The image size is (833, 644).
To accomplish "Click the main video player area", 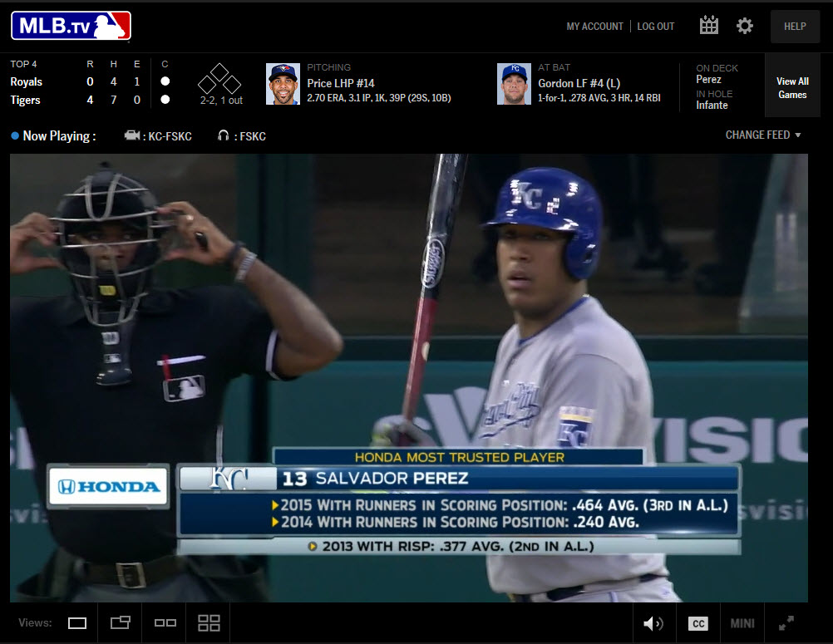I will (408, 377).
